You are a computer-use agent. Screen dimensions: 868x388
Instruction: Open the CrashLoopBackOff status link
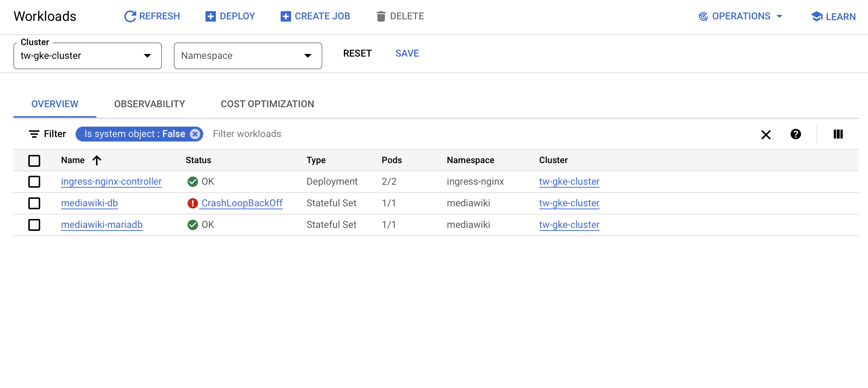click(242, 203)
